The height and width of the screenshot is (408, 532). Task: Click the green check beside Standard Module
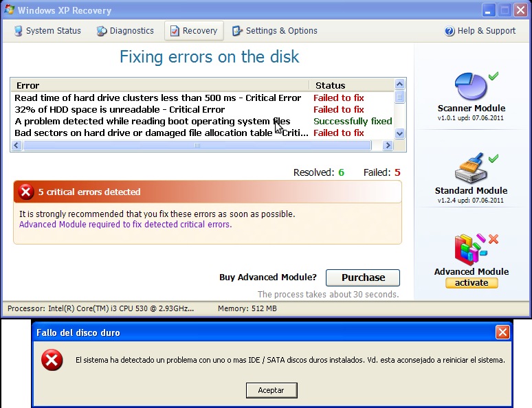click(x=494, y=158)
